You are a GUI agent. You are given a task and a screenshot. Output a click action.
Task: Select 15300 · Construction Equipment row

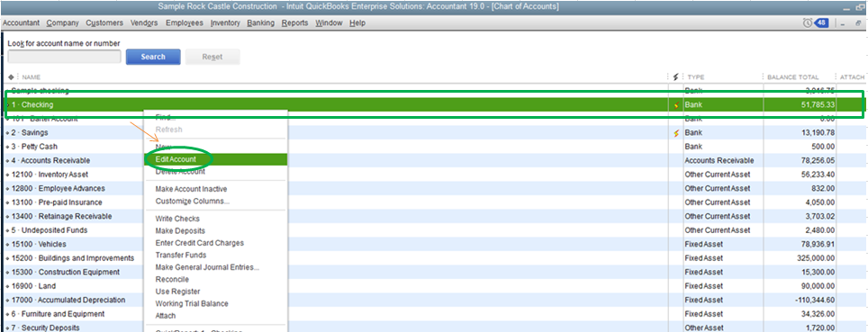click(434, 273)
